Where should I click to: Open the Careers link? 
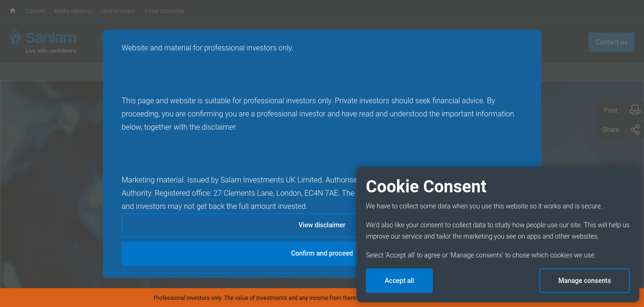[x=35, y=11]
